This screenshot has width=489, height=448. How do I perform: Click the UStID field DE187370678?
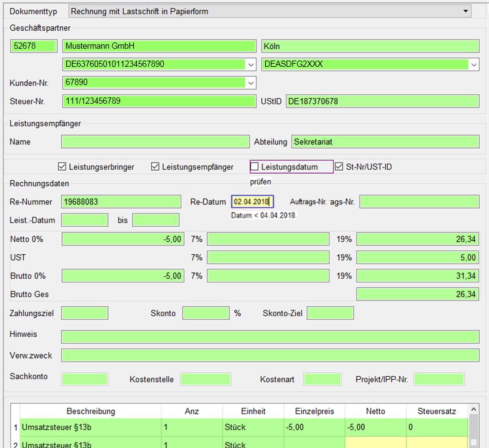click(382, 101)
